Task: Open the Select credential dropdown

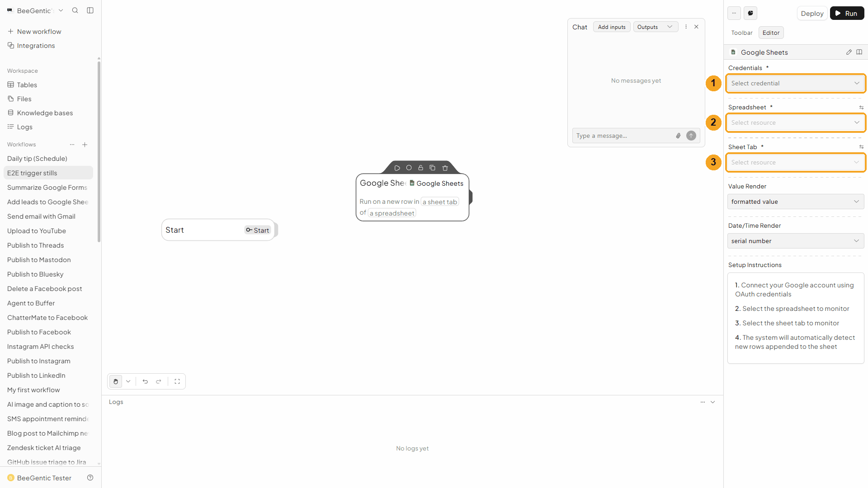Action: (x=796, y=83)
